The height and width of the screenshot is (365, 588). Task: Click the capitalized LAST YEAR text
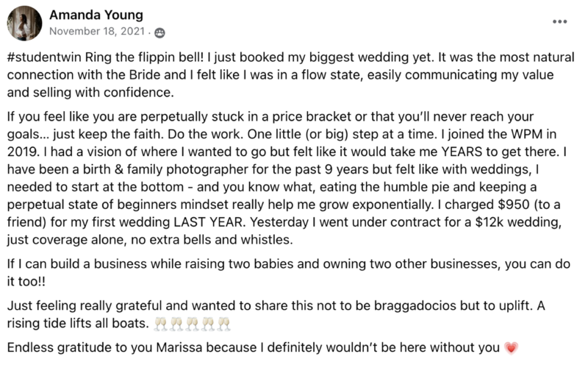pos(208,222)
